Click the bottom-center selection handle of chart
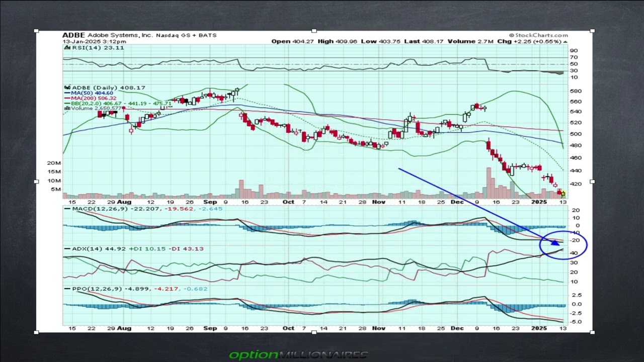Viewport: 644px width, 362px height. point(314,332)
